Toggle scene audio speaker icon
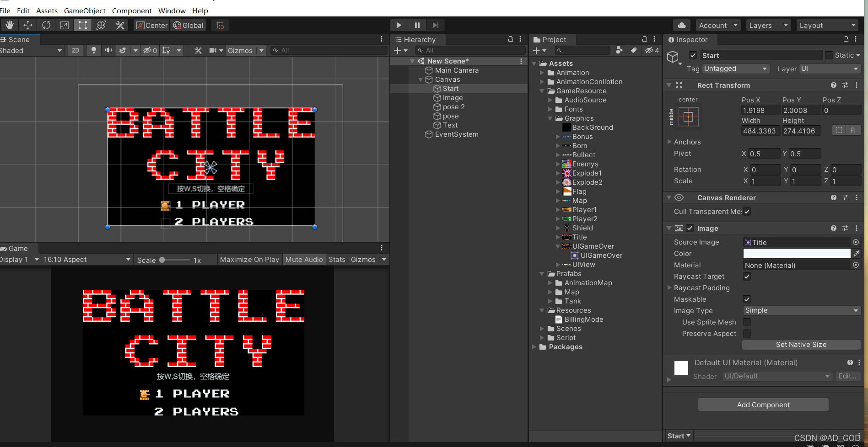This screenshot has height=447, width=868. 108,50
